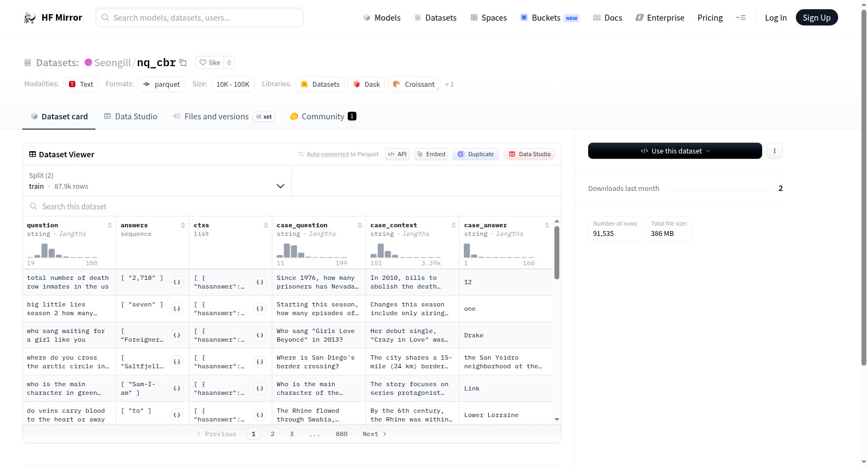Click the Duplicate button

pyautogui.click(x=476, y=154)
